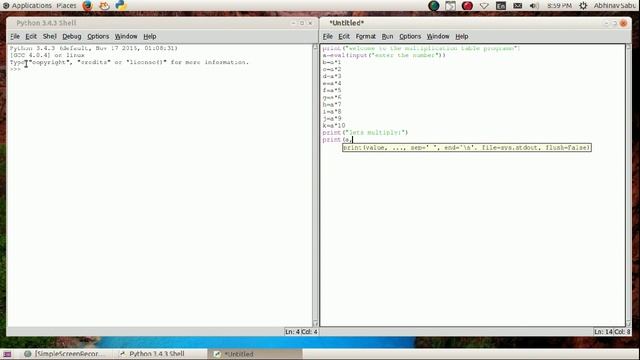Click the volume icon in the system tray
The image size is (640, 360).
(x=534, y=6)
